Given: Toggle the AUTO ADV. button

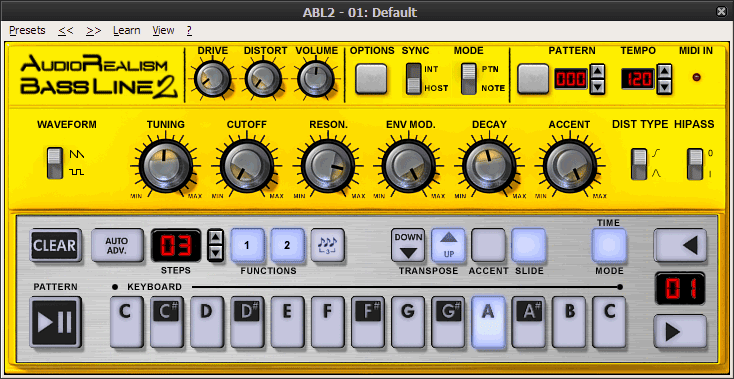Looking at the screenshot, I should 117,245.
